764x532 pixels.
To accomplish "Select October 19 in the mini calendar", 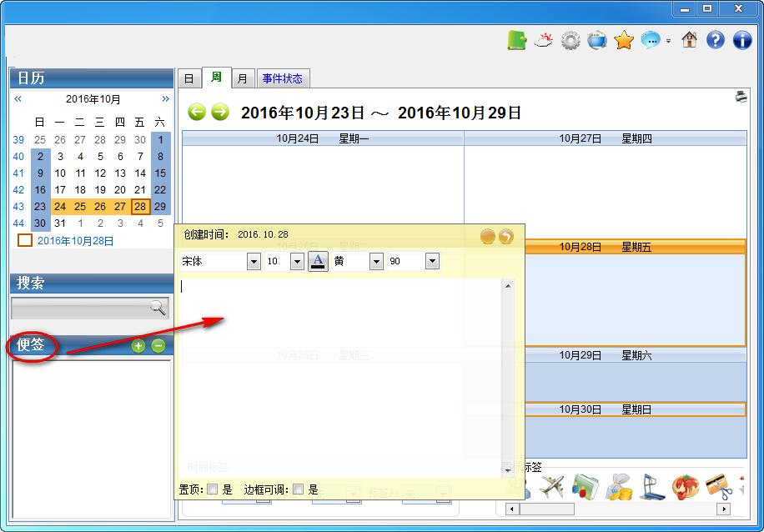I will 100,190.
